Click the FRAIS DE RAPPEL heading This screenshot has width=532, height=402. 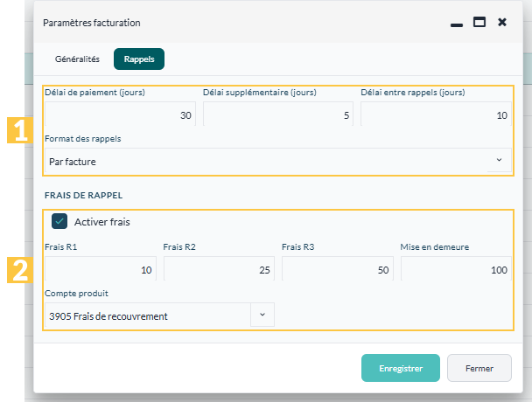(x=84, y=196)
